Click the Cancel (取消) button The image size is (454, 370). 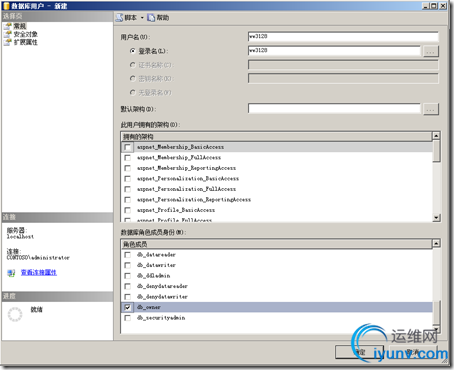pyautogui.click(x=413, y=352)
